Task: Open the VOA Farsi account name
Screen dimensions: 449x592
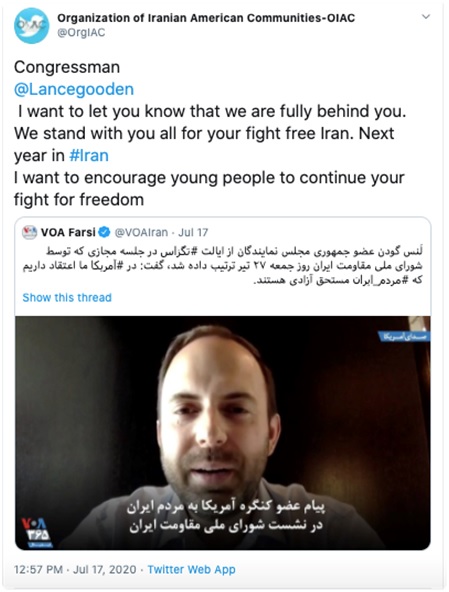Action: (x=68, y=232)
